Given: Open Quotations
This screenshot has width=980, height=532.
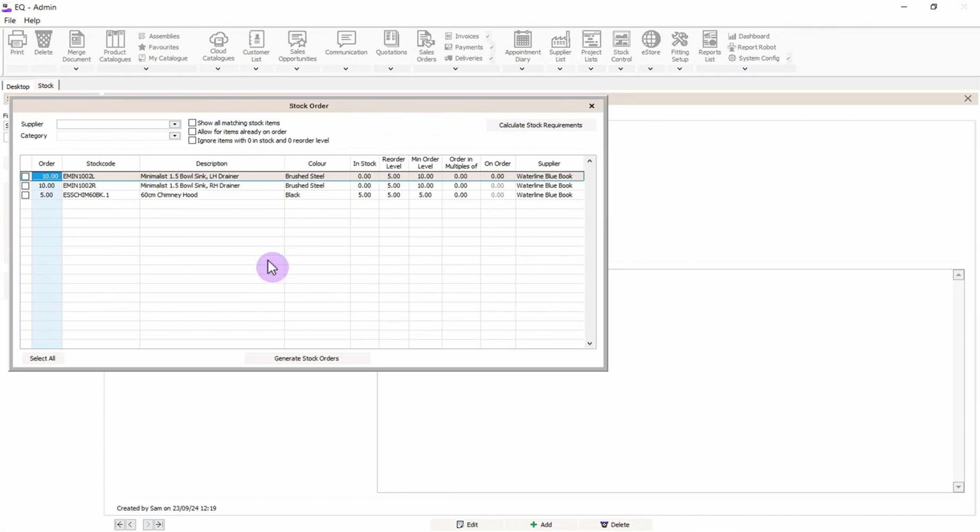Looking at the screenshot, I should [x=391, y=43].
